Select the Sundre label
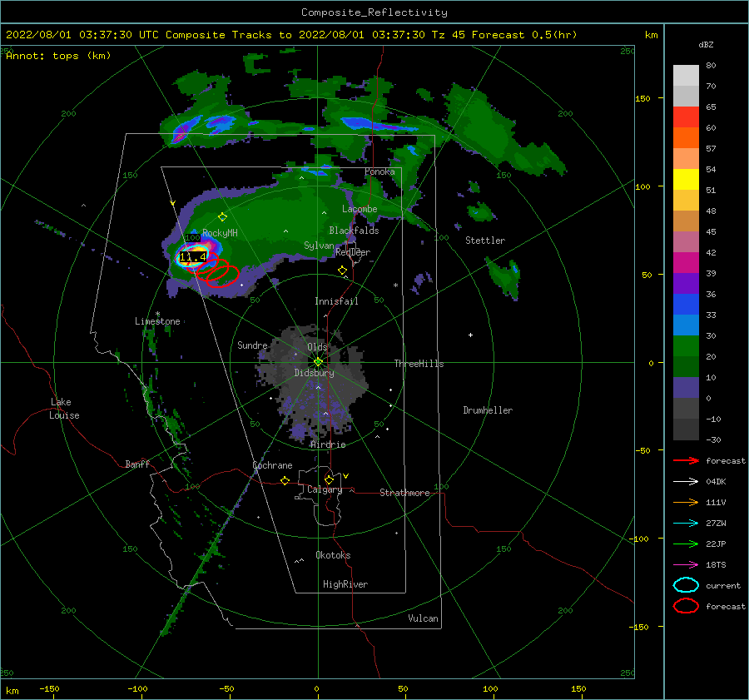 252,345
